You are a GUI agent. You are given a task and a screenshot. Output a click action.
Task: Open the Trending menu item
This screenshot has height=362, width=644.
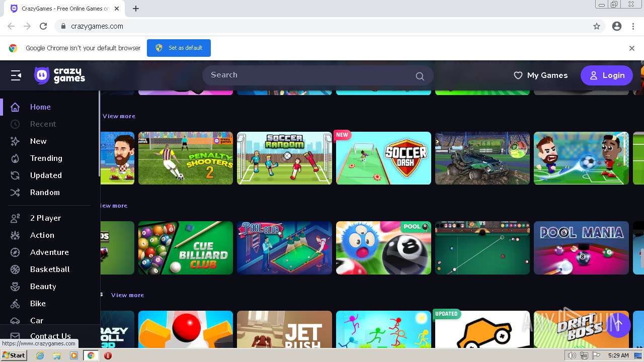point(46,158)
